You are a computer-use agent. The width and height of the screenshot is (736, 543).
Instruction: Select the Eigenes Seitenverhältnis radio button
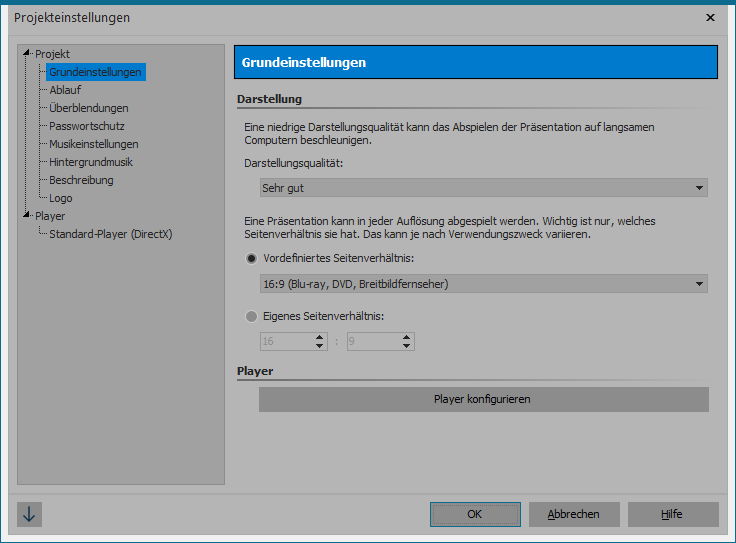pos(251,316)
